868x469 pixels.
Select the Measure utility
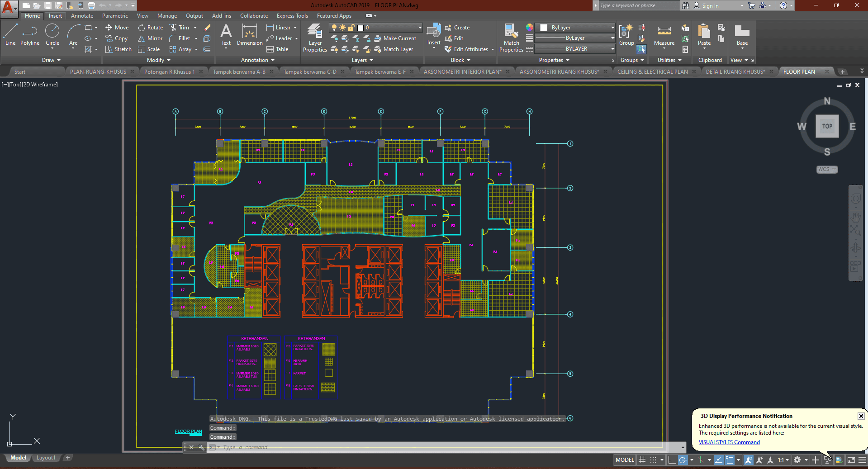tap(664, 35)
